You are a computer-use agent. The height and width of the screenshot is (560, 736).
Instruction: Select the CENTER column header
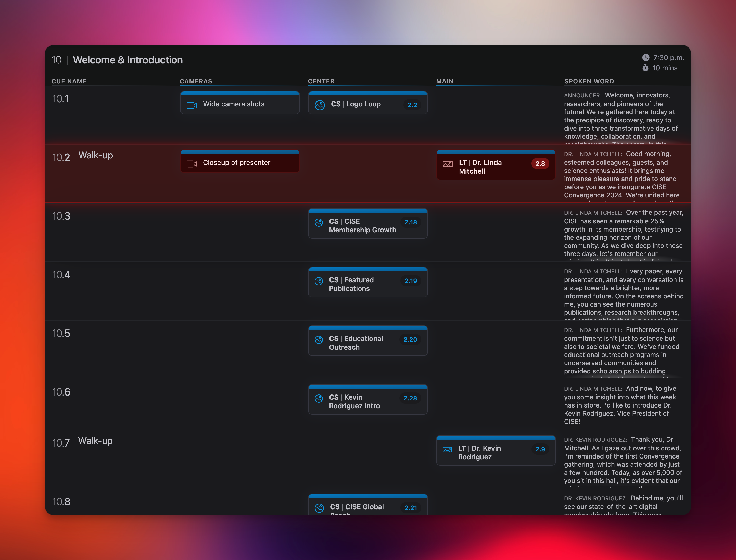[321, 81]
